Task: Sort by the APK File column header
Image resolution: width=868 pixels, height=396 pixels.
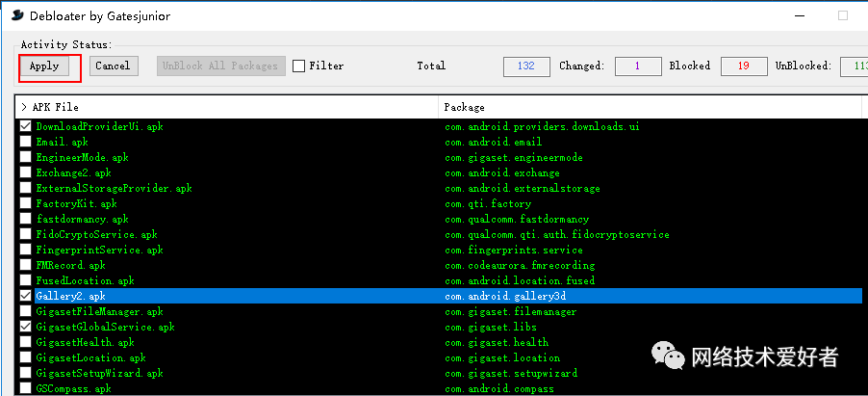Action: (x=226, y=107)
